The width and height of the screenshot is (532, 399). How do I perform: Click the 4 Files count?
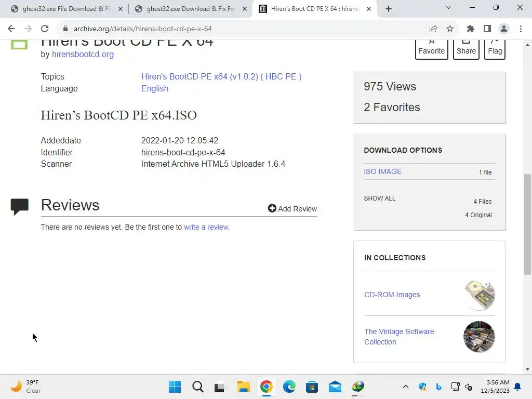click(x=483, y=202)
